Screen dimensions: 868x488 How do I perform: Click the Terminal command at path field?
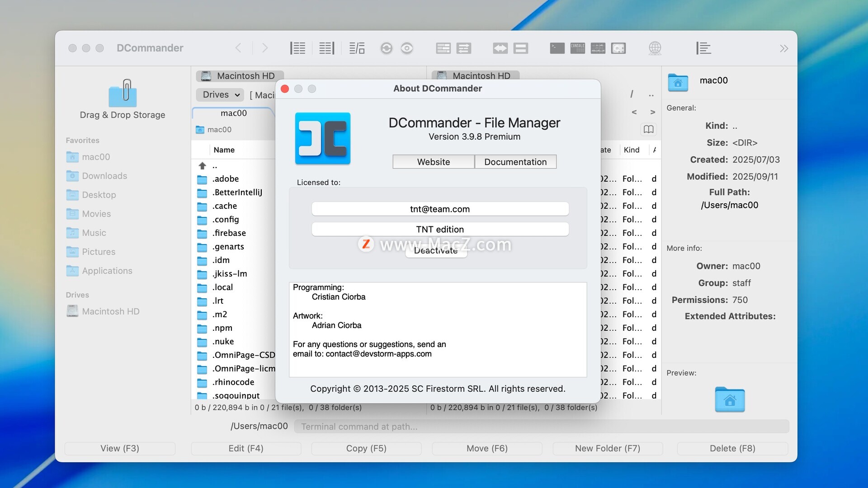pos(542,427)
